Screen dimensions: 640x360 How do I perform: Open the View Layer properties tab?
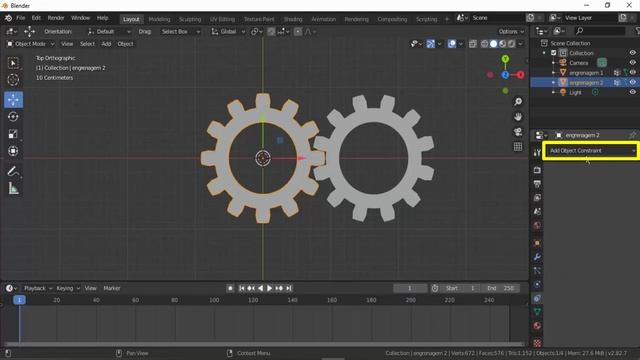point(537,198)
